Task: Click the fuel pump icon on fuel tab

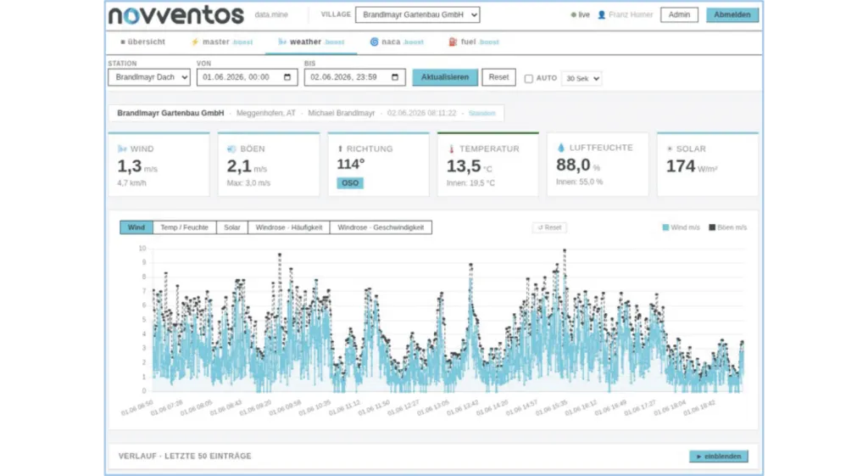Action: [x=453, y=42]
